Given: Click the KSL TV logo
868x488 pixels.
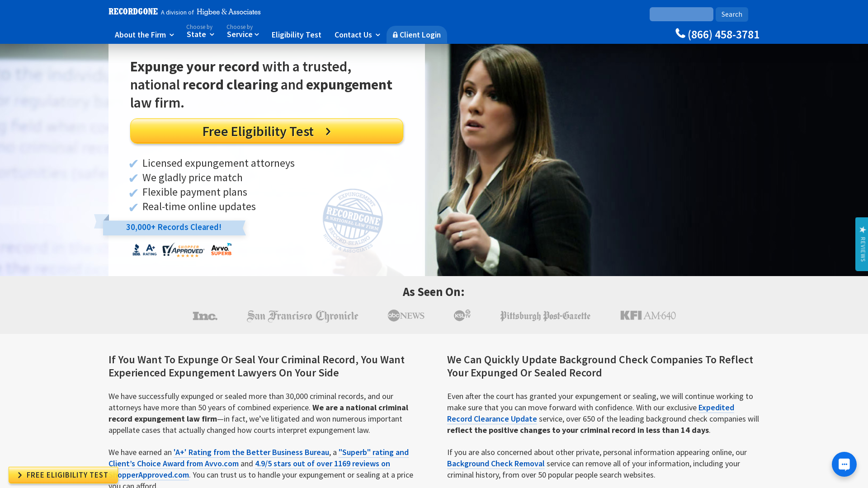Looking at the screenshot, I should 462,315.
